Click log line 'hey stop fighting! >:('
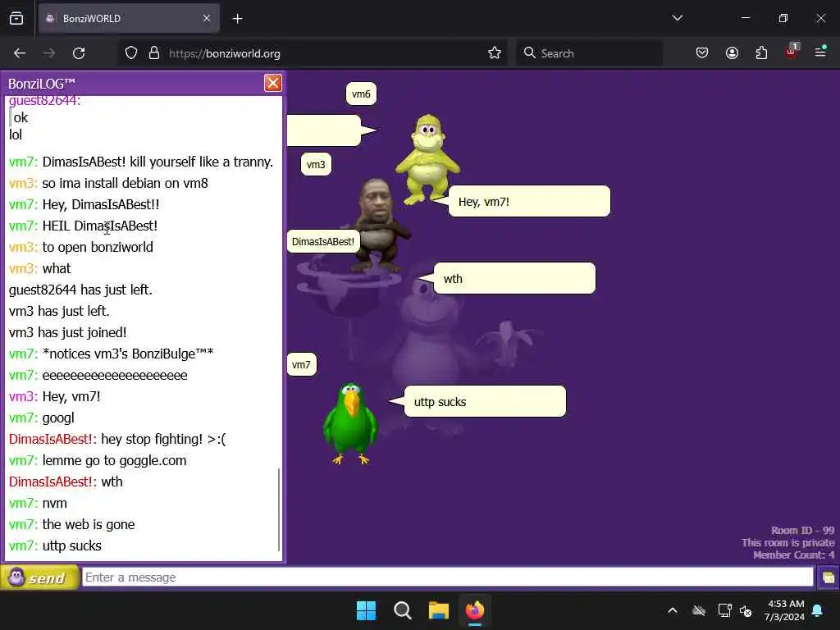The image size is (840, 630). pyautogui.click(x=163, y=440)
